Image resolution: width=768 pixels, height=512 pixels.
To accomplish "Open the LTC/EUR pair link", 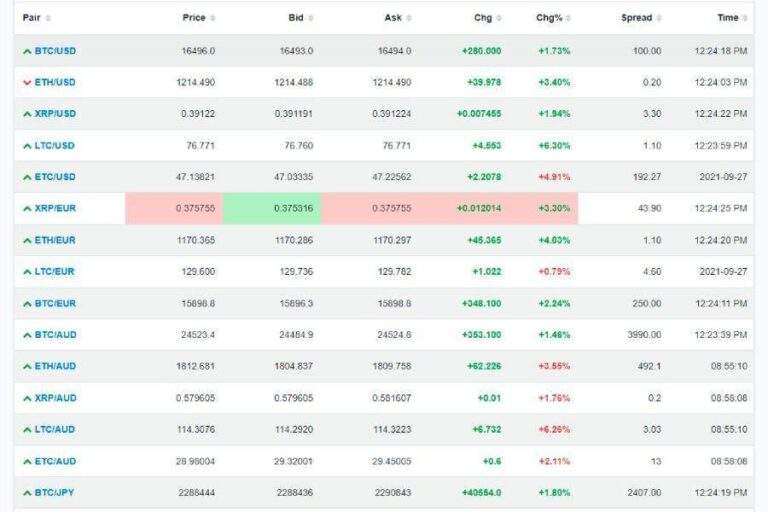I will (54, 271).
